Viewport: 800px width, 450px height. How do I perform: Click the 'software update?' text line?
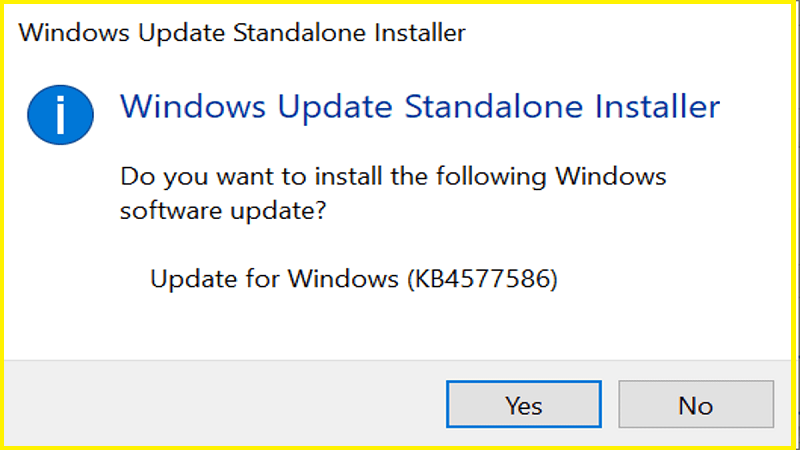[224, 212]
